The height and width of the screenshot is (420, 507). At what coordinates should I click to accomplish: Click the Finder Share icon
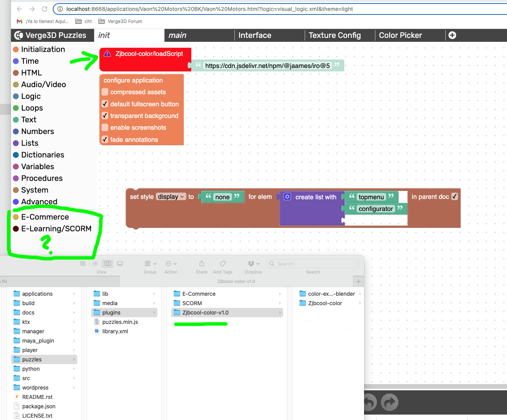click(x=202, y=264)
